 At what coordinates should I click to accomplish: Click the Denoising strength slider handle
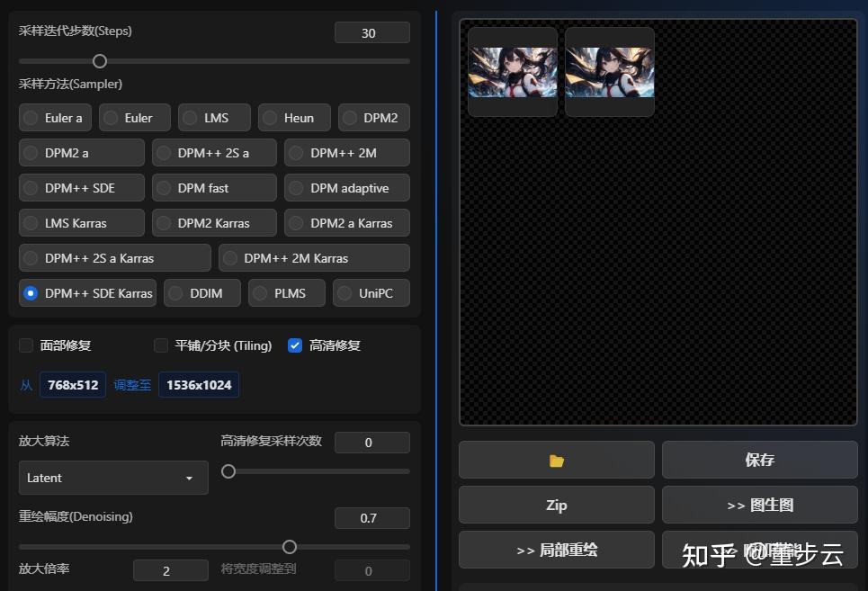pyautogui.click(x=289, y=546)
